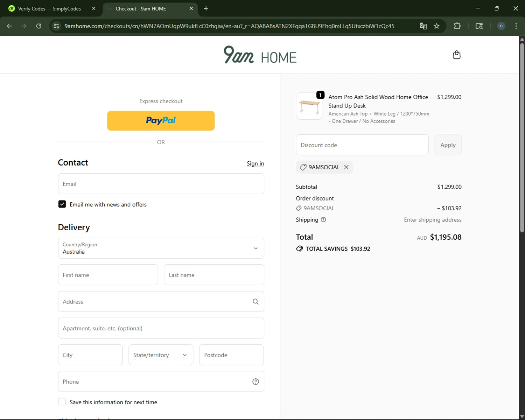
Task: Click the scrollbar down arrow
Action: point(522,416)
